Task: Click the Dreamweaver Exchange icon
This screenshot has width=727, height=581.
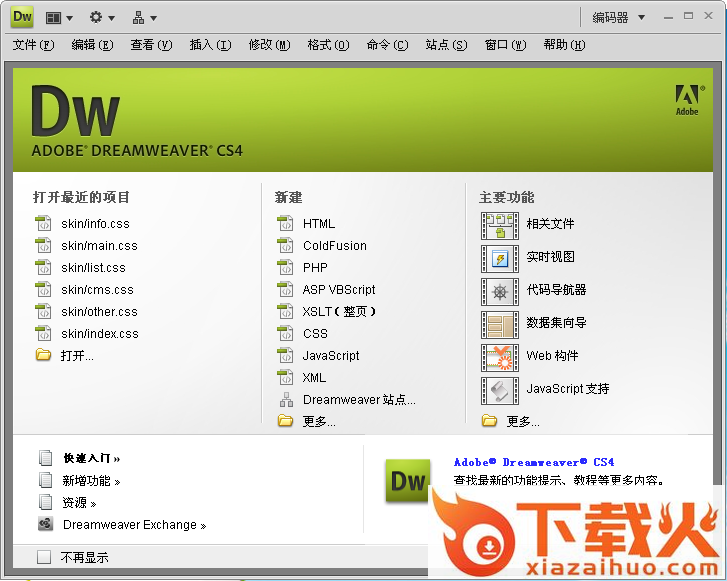Action: coord(45,525)
